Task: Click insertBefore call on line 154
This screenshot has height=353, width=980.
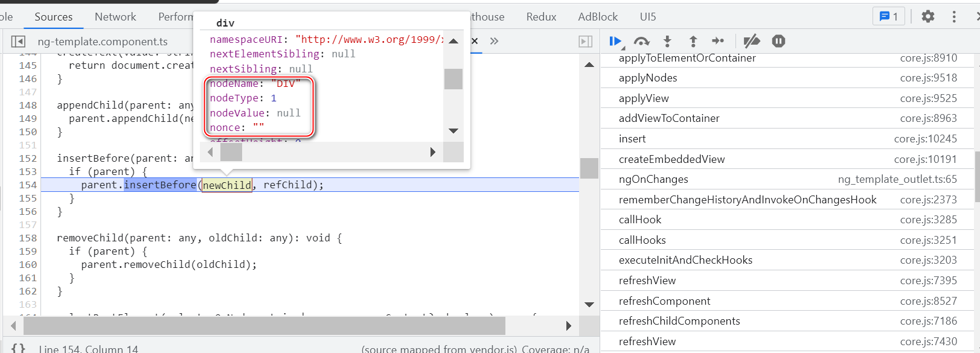Action: pos(160,185)
